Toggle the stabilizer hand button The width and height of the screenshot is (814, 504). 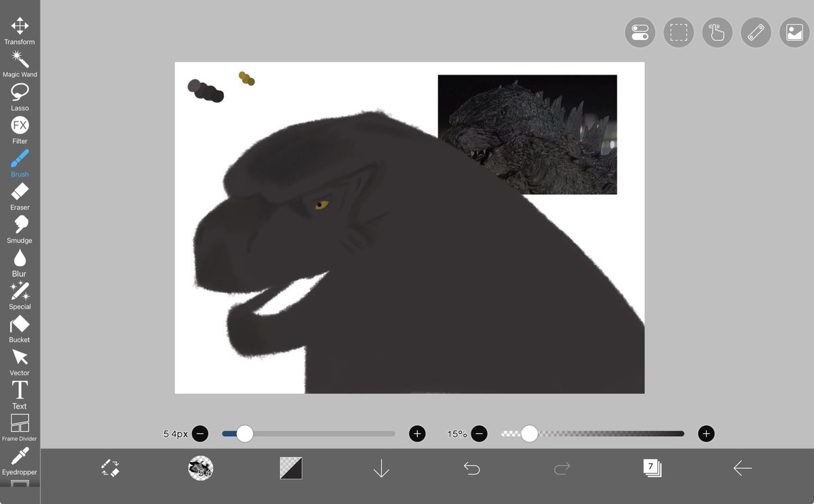click(x=718, y=33)
